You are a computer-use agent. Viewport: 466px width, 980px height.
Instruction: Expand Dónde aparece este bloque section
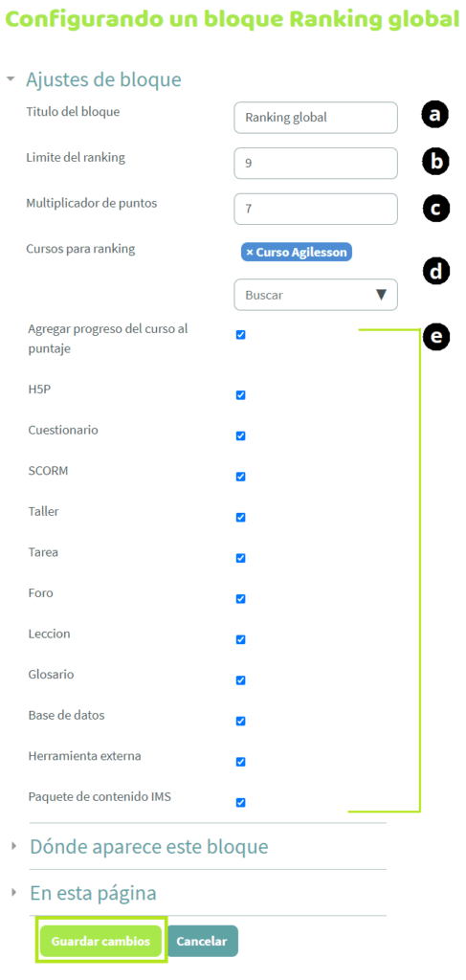[x=14, y=846]
